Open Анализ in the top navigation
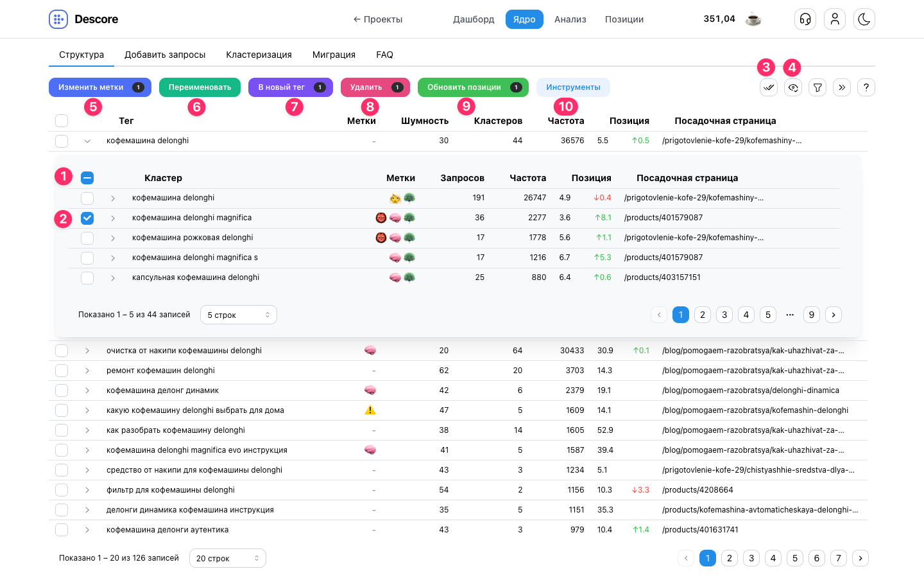The width and height of the screenshot is (924, 578). click(570, 19)
